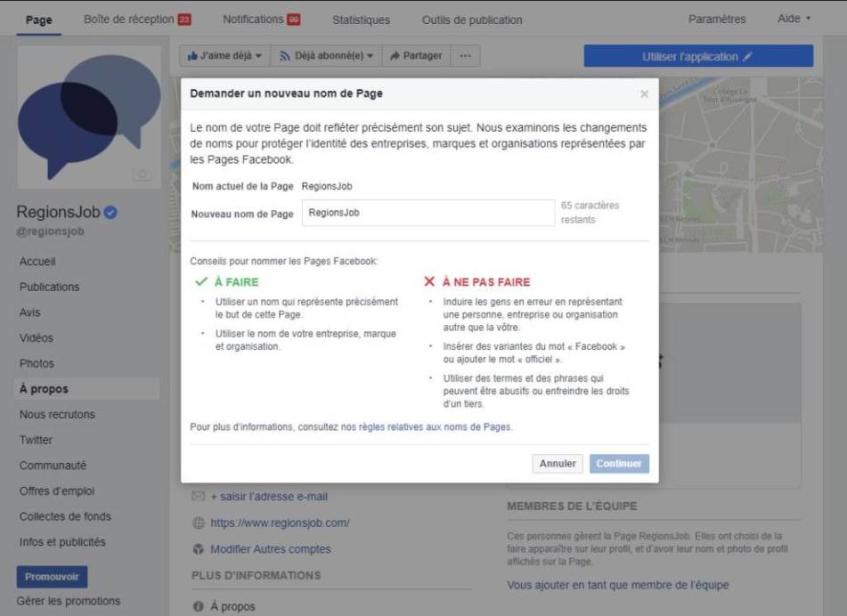Screen dimensions: 847x616
Task: Open the page names rules link
Action: (x=426, y=427)
